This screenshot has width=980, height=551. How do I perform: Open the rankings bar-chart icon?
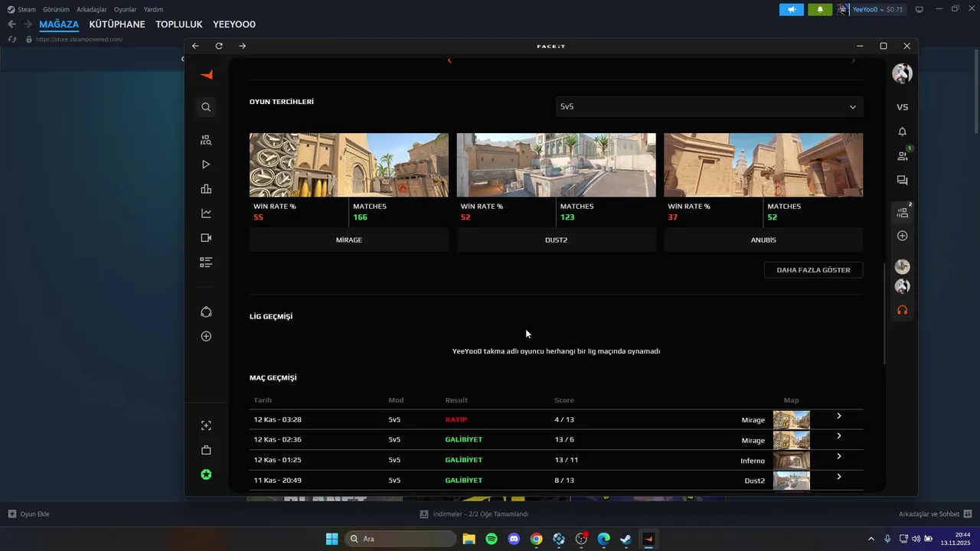(x=206, y=189)
